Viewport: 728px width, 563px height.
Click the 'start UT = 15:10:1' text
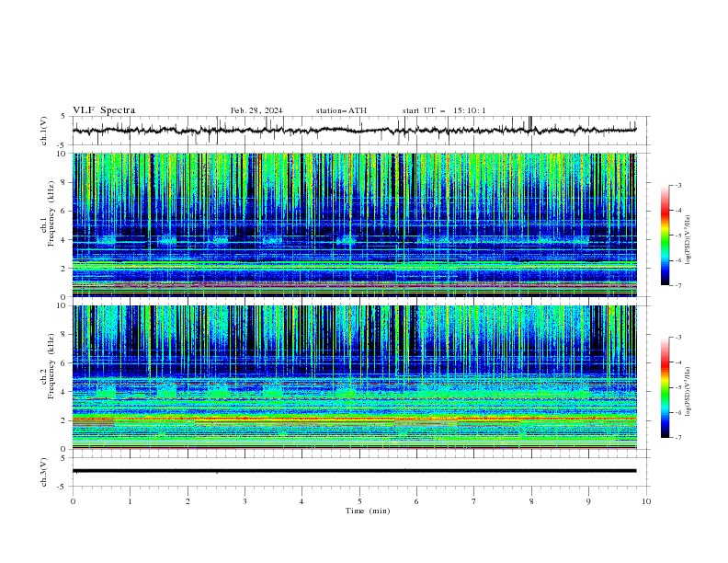click(444, 110)
